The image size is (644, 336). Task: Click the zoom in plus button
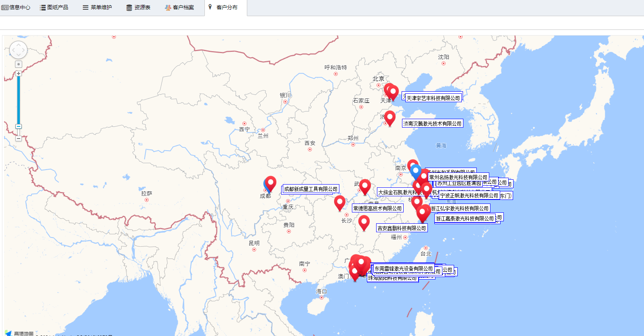click(x=19, y=73)
